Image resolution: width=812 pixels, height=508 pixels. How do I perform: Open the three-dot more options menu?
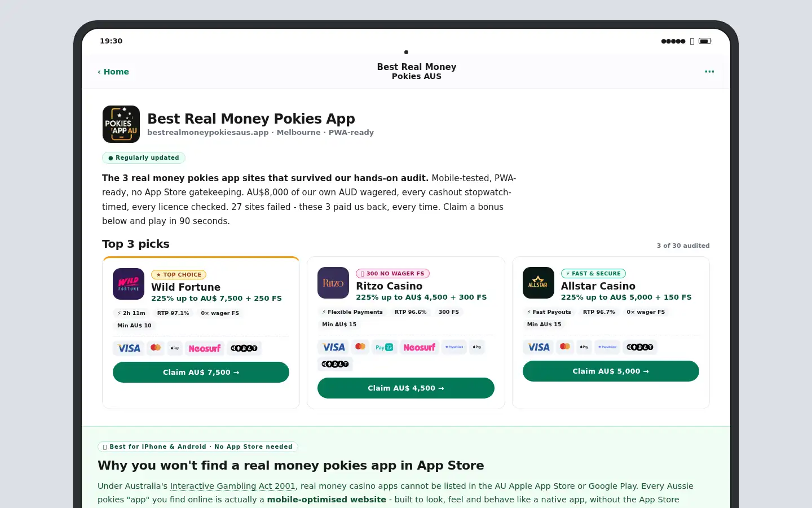(709, 72)
